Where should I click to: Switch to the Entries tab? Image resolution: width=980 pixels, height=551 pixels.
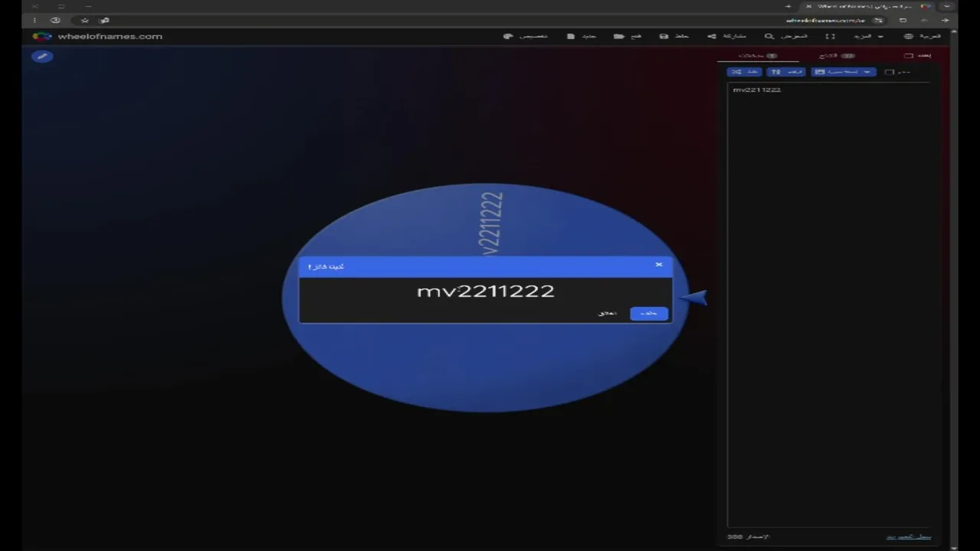point(758,56)
